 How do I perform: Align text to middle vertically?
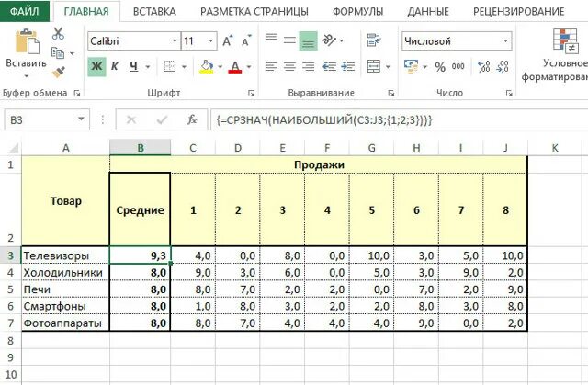point(289,40)
